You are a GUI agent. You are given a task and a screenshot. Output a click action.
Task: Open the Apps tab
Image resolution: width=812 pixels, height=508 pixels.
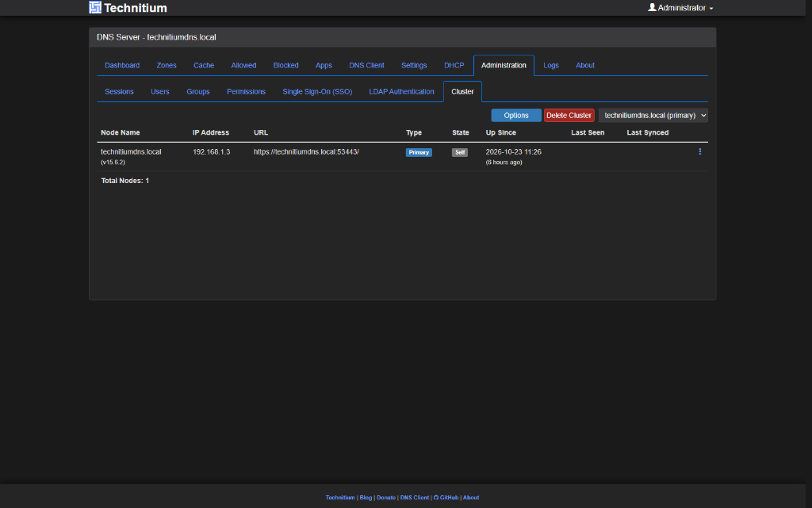[x=324, y=65]
